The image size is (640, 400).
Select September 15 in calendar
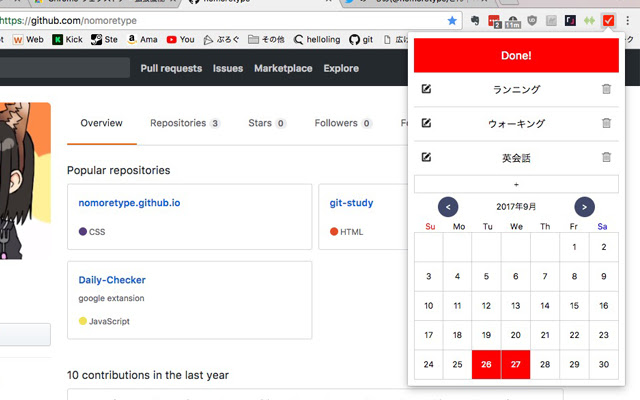(x=574, y=306)
